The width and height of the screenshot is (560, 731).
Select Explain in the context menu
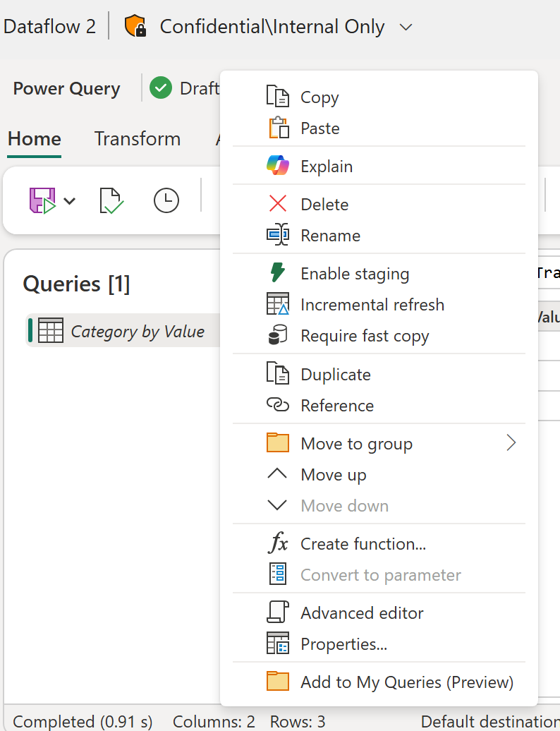tap(379, 166)
